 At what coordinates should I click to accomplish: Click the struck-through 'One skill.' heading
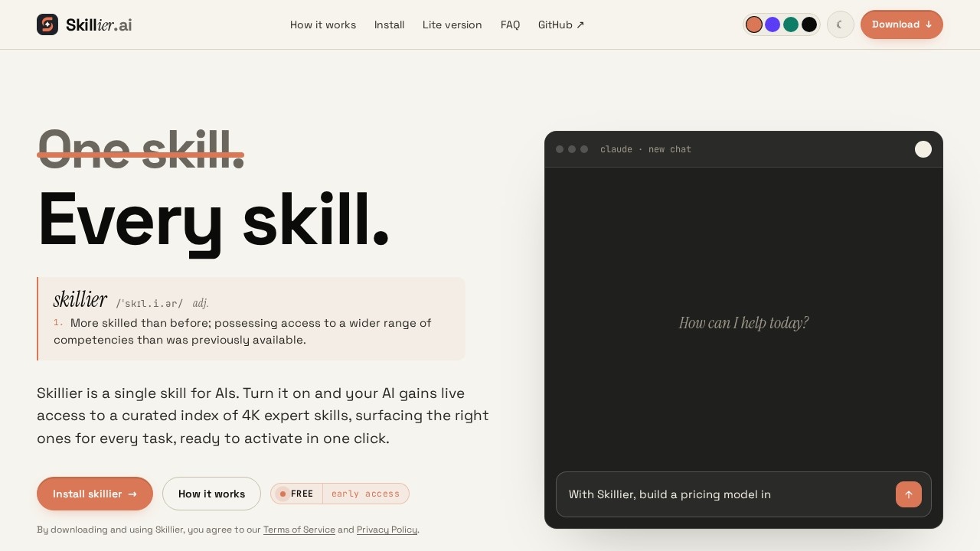coord(141,148)
